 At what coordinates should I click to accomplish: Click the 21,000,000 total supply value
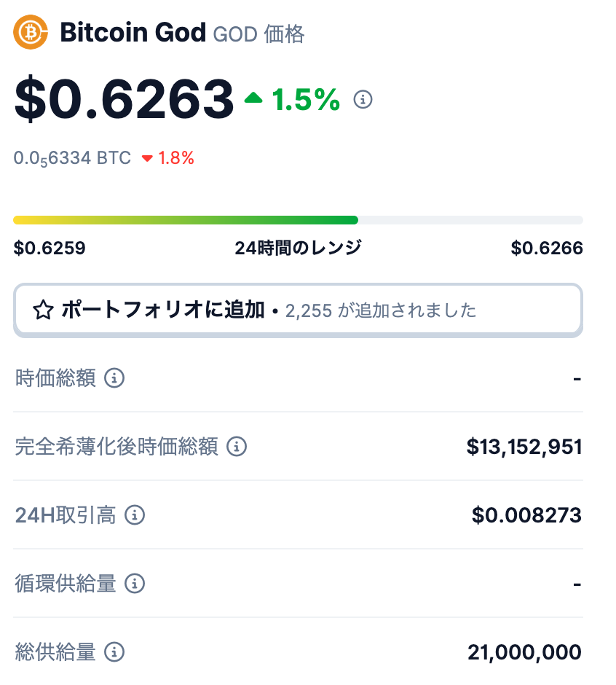(x=524, y=652)
